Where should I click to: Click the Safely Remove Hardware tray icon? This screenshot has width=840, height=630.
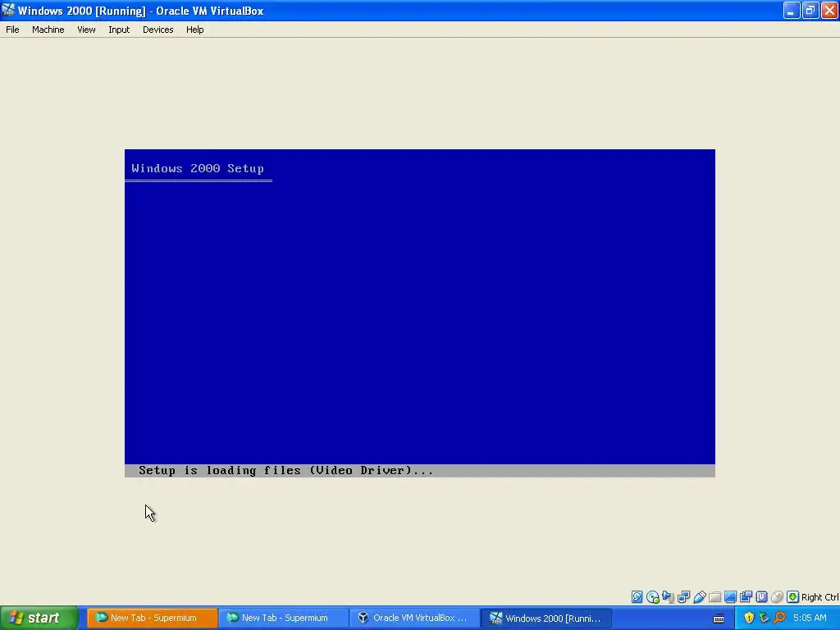pyautogui.click(x=764, y=618)
